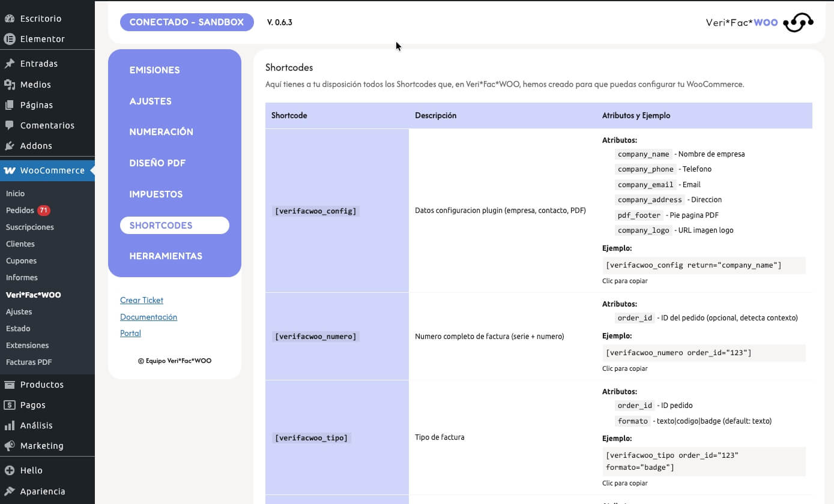Click the company_phone attribute code
This screenshot has width=834, height=504.
pos(646,169)
